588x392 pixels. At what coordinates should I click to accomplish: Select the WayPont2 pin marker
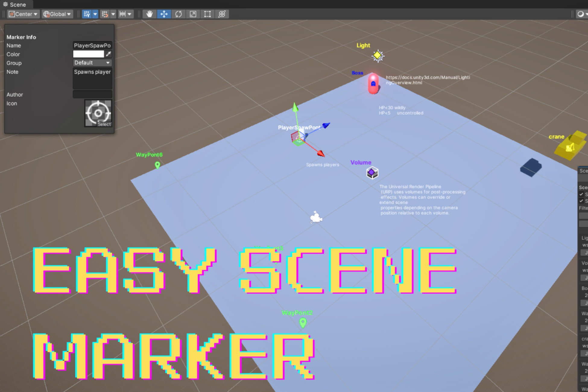point(303,323)
